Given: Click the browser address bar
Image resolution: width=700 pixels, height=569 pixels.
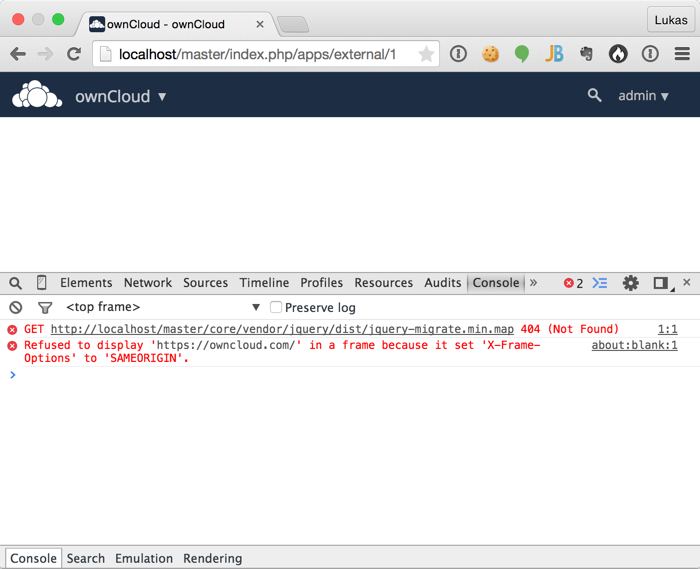Looking at the screenshot, I should pyautogui.click(x=260, y=55).
